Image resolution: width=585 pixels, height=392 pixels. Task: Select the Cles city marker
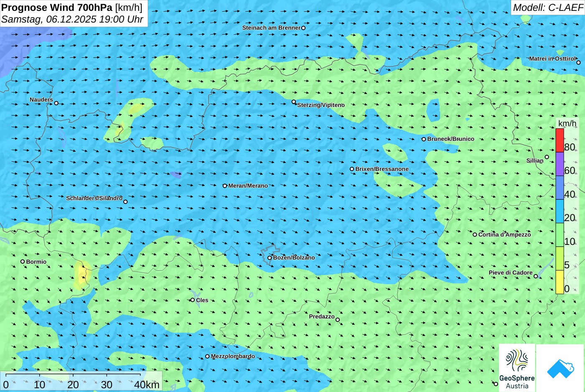coord(193,300)
